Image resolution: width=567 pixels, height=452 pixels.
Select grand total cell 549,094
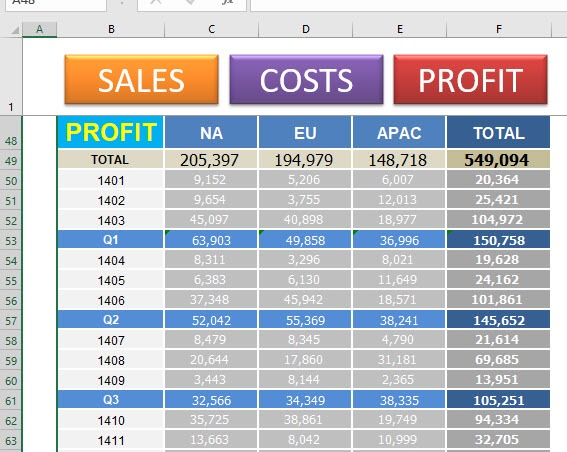click(498, 159)
